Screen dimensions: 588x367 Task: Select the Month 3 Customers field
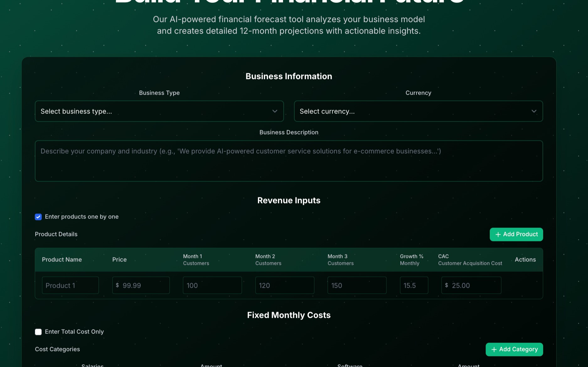click(357, 285)
